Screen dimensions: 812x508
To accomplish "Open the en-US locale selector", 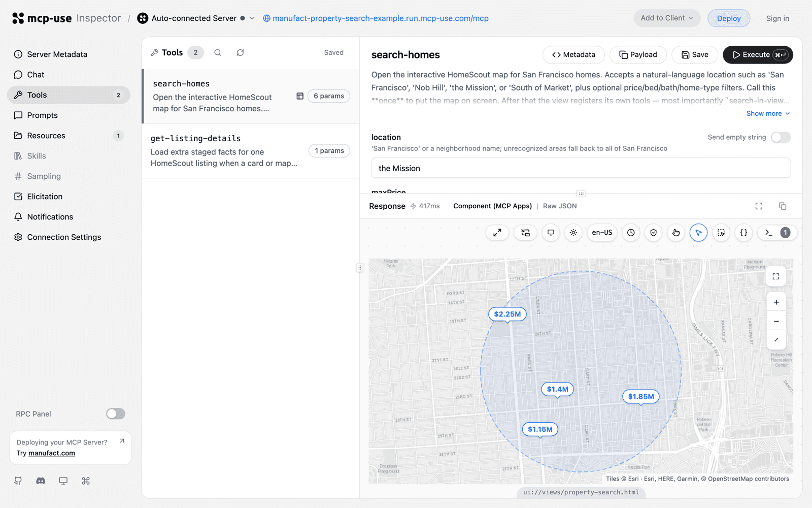I will (x=602, y=233).
